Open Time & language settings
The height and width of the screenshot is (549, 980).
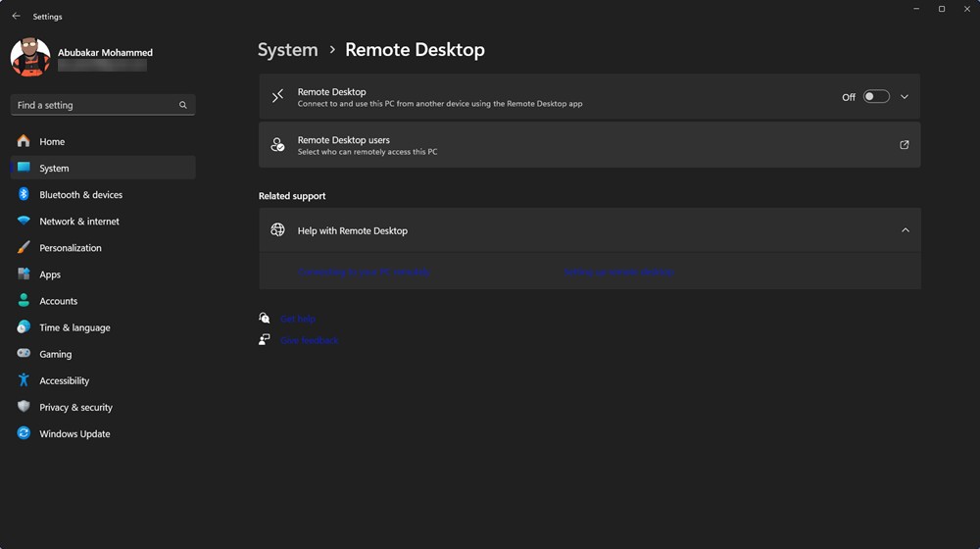tap(103, 327)
